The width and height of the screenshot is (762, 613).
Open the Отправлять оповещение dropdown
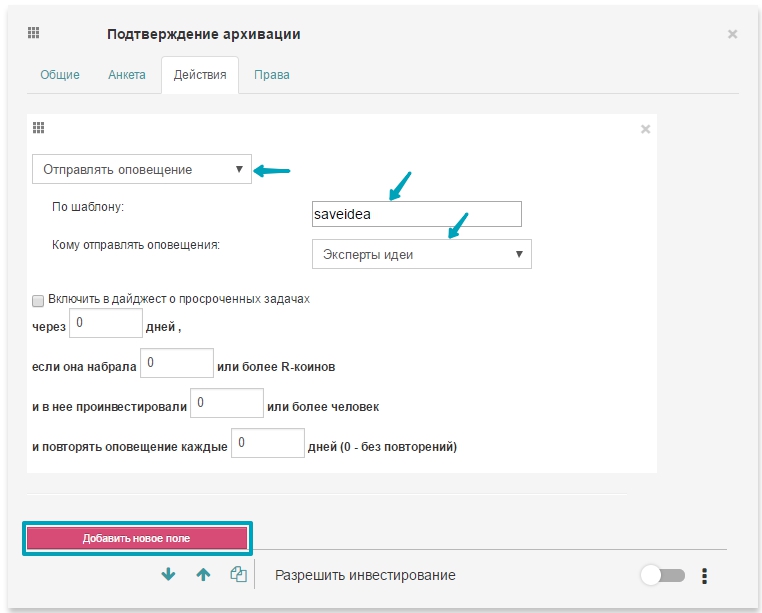click(x=142, y=169)
